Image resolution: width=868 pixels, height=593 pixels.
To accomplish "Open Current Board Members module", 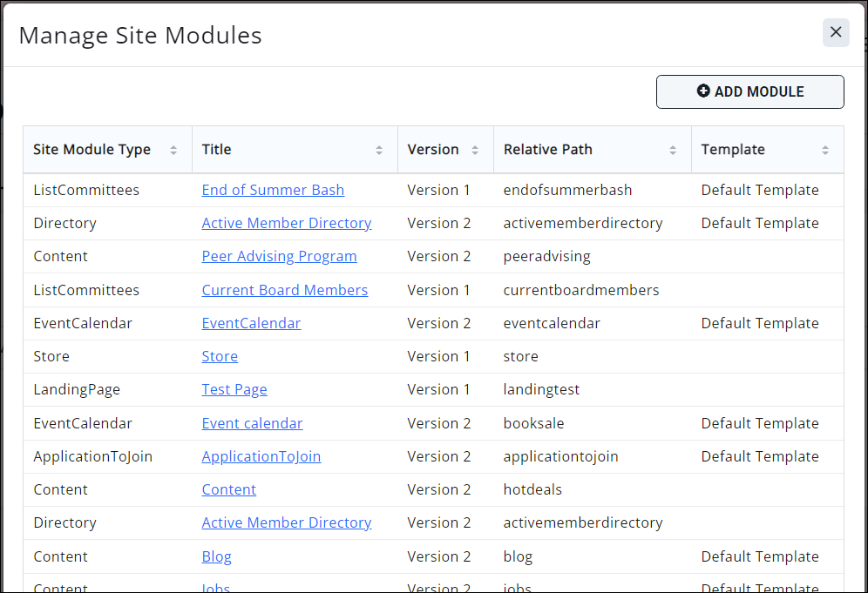I will point(284,290).
